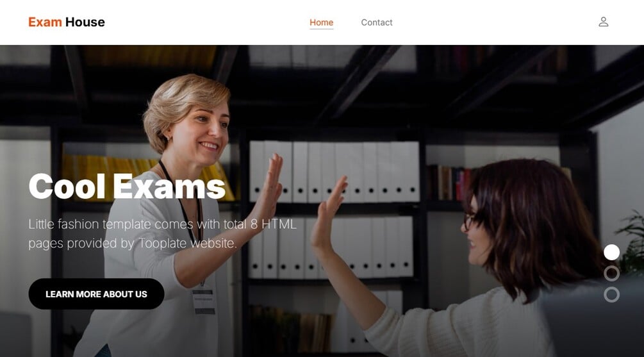The height and width of the screenshot is (357, 644).
Task: Click the orange "Exam" word in logo
Action: 45,22
